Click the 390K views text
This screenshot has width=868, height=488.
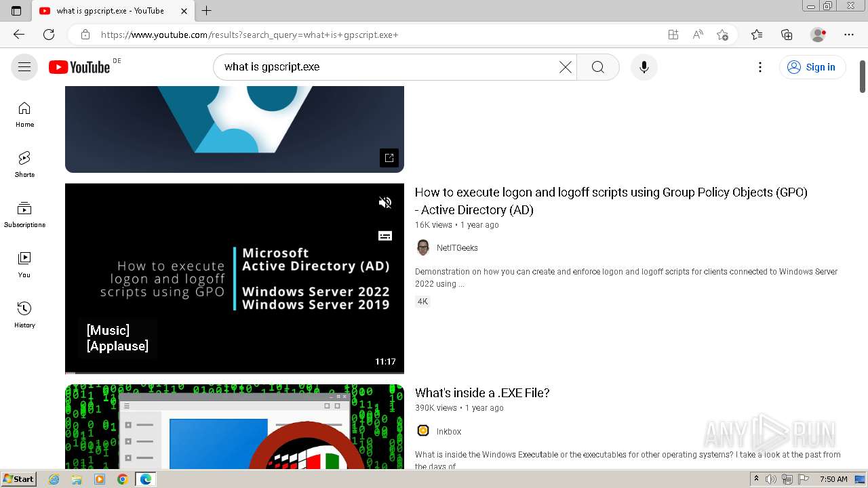coord(436,408)
